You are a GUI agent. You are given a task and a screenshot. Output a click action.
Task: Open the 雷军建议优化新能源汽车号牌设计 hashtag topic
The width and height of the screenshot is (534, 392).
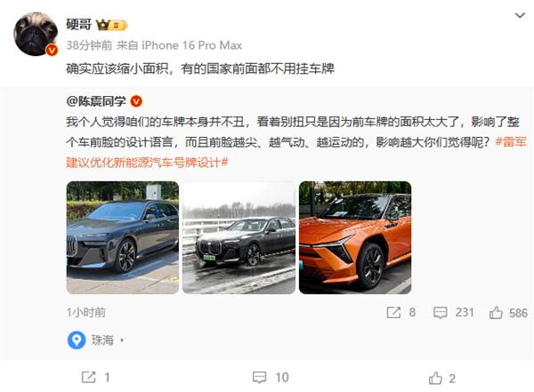tap(296, 152)
